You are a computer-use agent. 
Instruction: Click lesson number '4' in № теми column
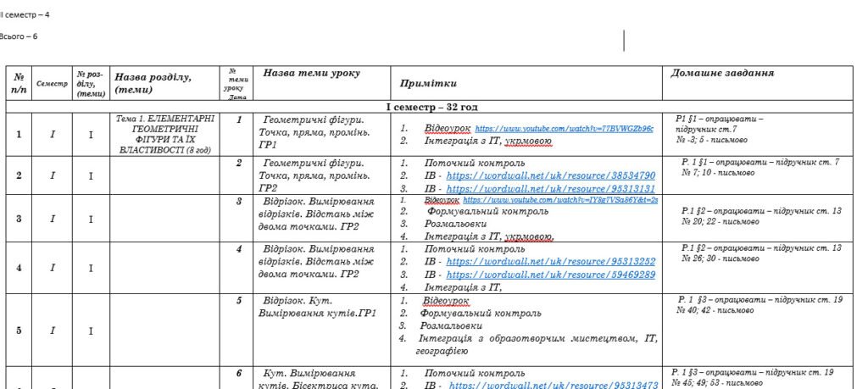click(238, 249)
